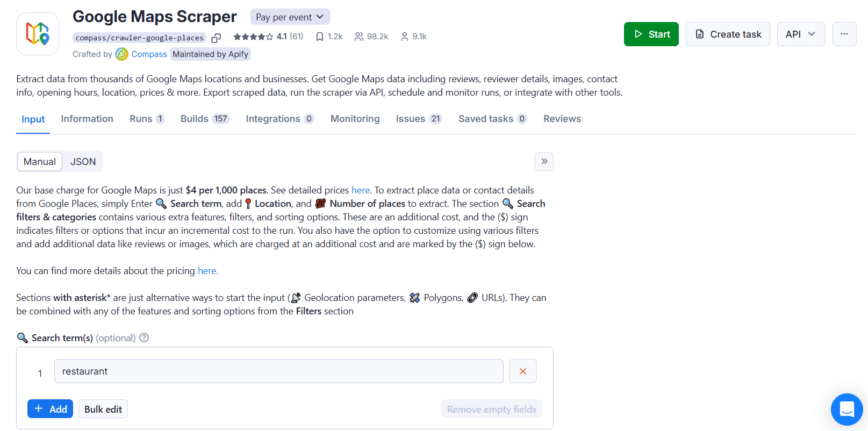The image size is (868, 431).
Task: Expand the API dropdown
Action: (x=801, y=34)
